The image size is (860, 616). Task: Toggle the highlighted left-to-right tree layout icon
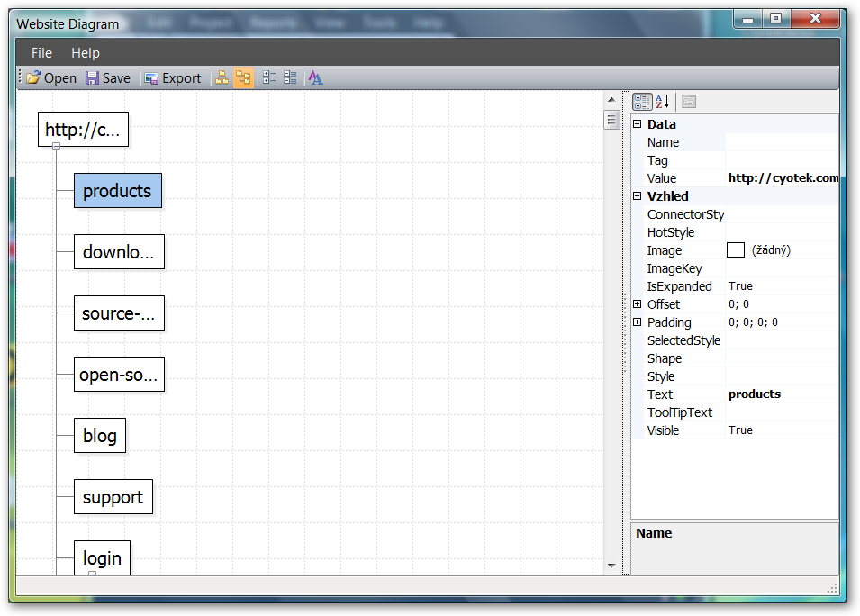[243, 77]
